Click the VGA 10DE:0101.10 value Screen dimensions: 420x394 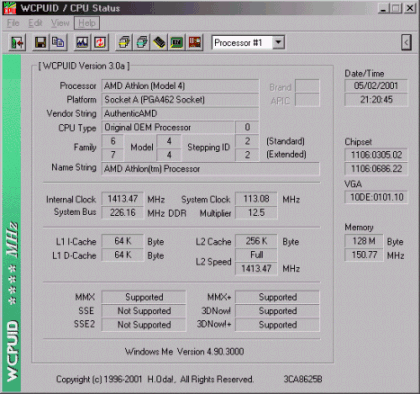376,197
